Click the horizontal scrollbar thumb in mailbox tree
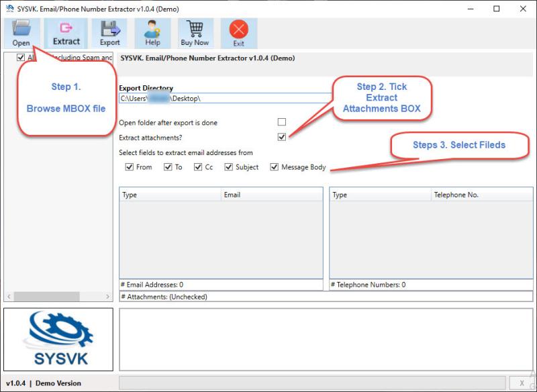Screen dimensions: 537x392 (46, 297)
